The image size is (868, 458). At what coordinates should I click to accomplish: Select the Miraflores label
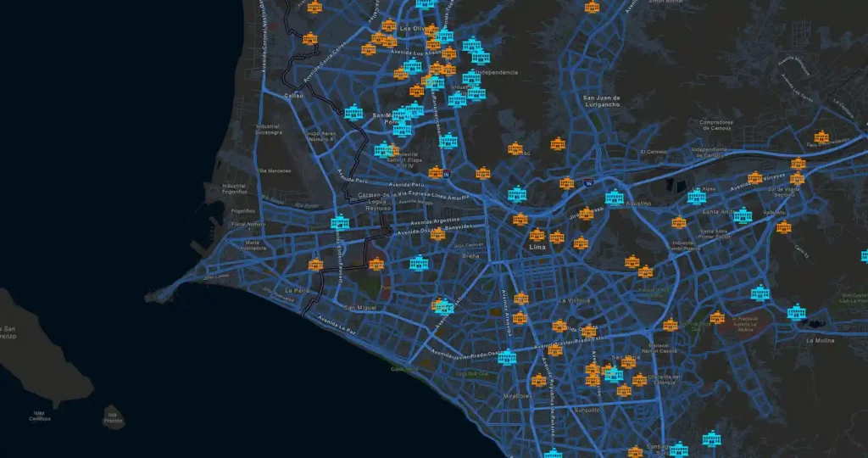click(x=518, y=396)
